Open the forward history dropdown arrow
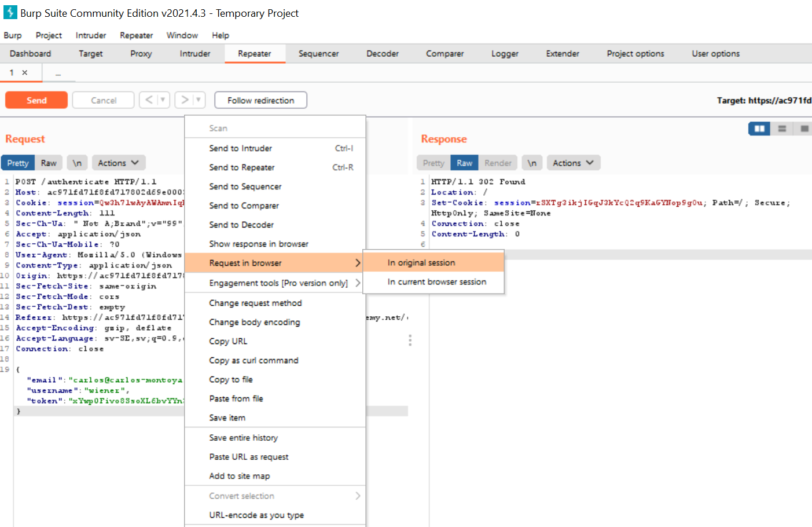 pos(199,100)
